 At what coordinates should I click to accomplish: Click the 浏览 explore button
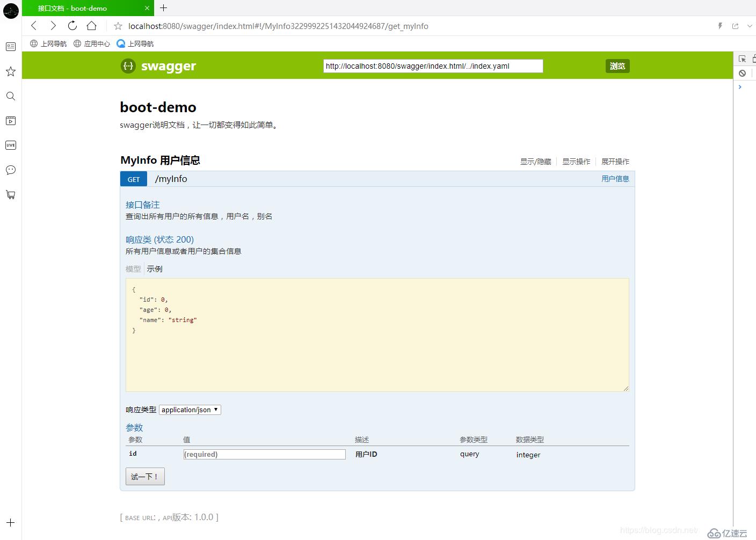(x=617, y=66)
